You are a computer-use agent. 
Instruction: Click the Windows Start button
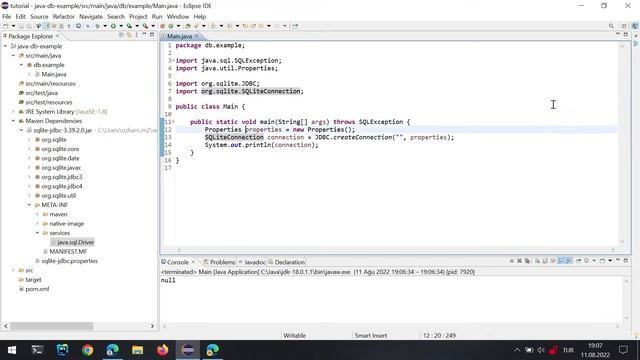pyautogui.click(x=12, y=350)
